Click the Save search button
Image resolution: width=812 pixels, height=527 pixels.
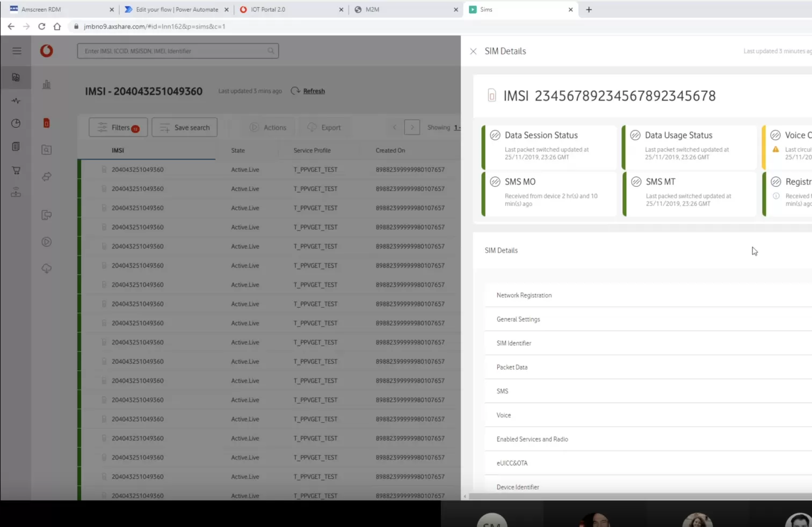[185, 128]
